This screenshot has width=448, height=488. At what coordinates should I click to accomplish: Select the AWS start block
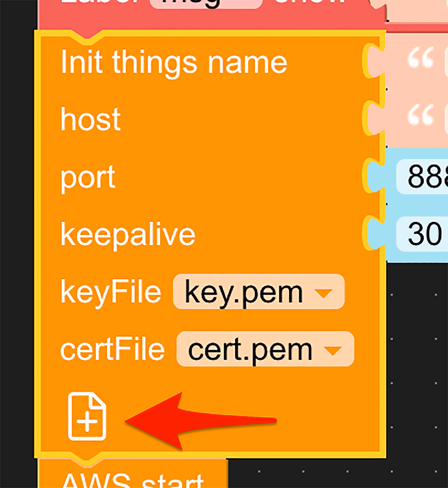[x=132, y=476]
